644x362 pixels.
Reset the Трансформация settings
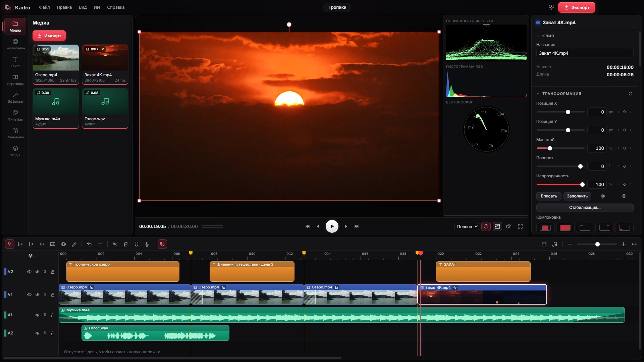[x=631, y=94]
